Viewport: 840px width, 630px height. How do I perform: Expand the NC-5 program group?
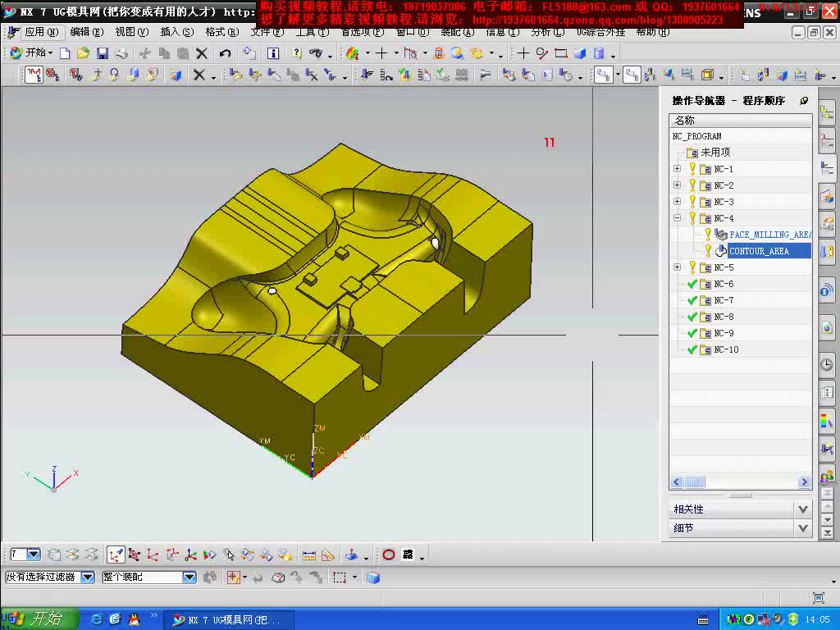pyautogui.click(x=677, y=267)
